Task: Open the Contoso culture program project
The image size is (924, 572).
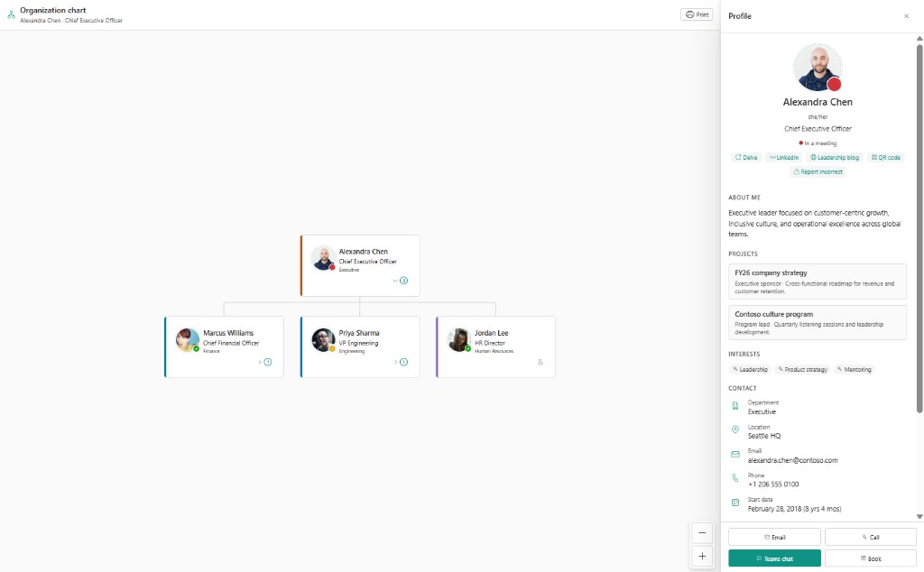Action: (x=818, y=322)
